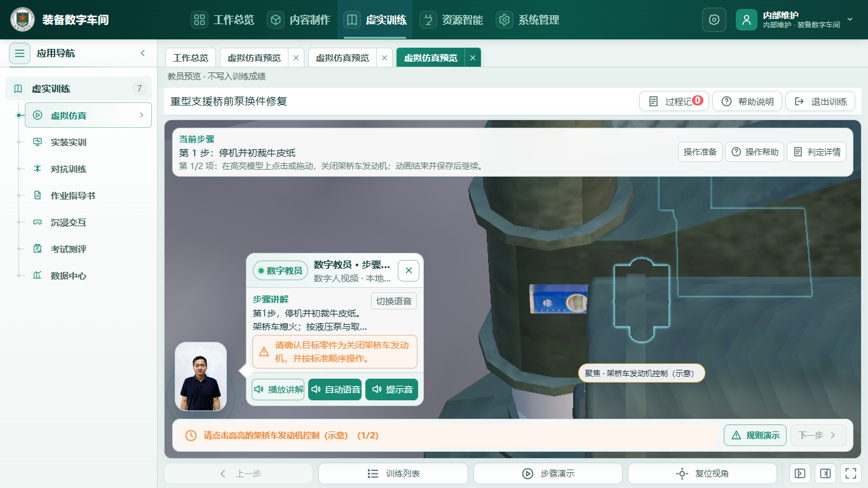Viewport: 868px width, 488px height.
Task: Toggle 自动语音 on or off
Action: point(336,390)
